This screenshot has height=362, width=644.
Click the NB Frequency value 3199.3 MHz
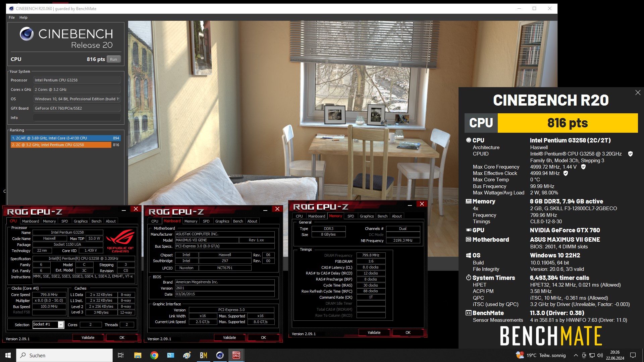click(402, 240)
